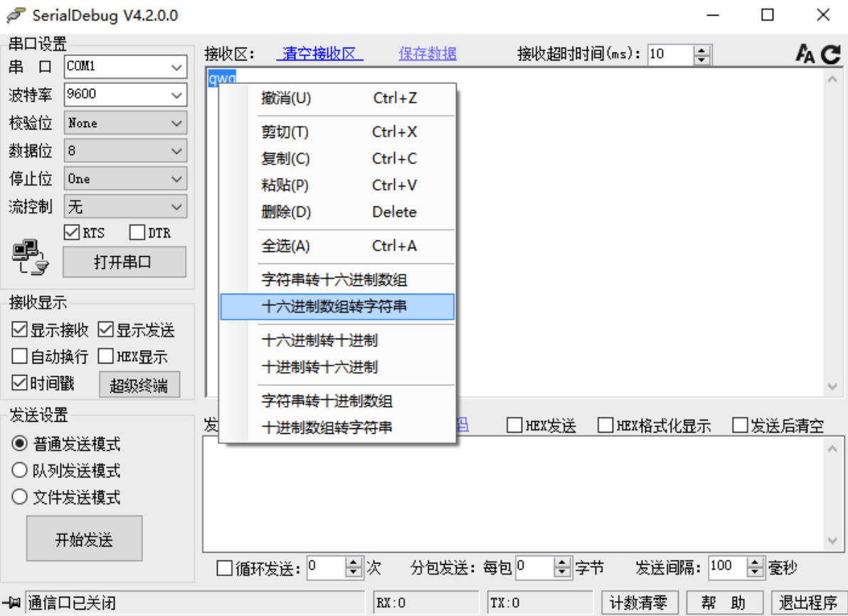Click the 帮助 button
This screenshot has height=616, width=848.
click(x=724, y=602)
